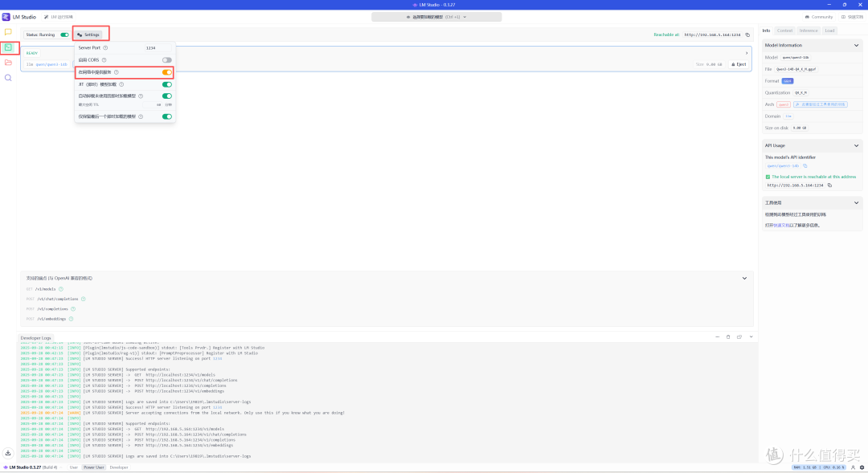Switch to the Info tab
Image resolution: width=868 pixels, height=473 pixels.
766,31
